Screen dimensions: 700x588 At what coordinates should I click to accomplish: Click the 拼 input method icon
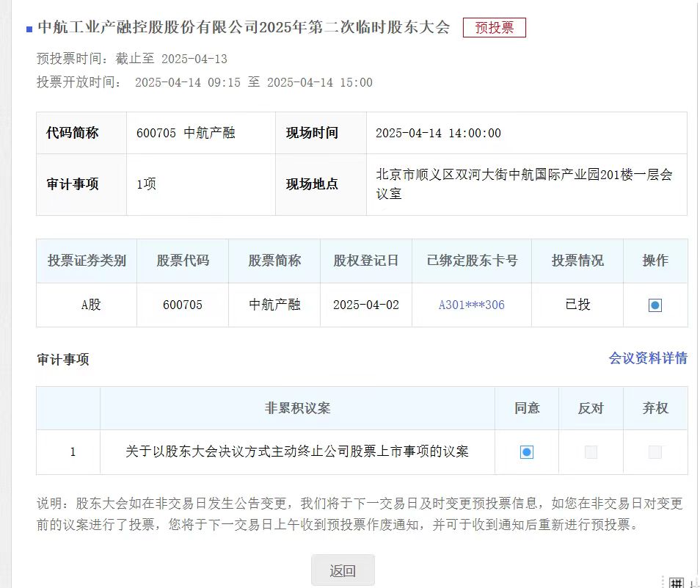[x=677, y=581]
